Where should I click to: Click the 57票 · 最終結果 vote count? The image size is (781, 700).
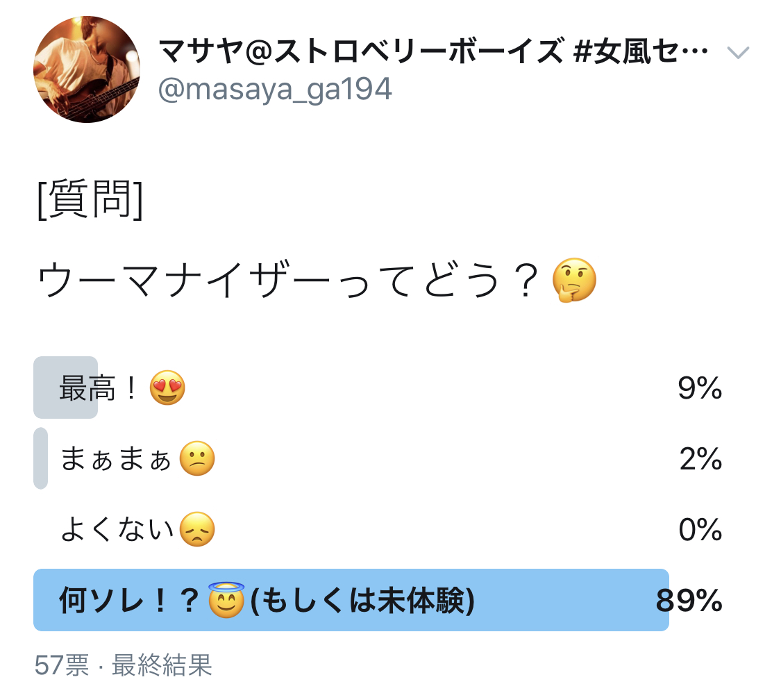click(123, 665)
